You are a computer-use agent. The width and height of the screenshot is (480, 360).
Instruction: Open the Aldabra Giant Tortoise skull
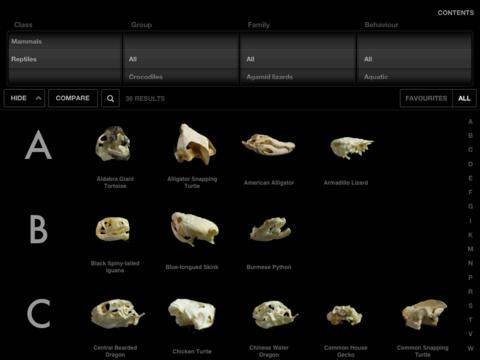pos(113,143)
